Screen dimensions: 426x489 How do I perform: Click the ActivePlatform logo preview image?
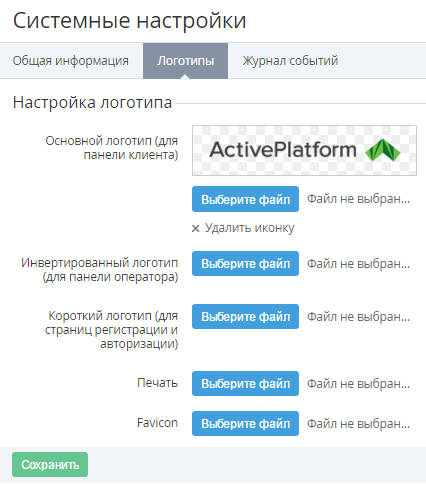point(304,150)
